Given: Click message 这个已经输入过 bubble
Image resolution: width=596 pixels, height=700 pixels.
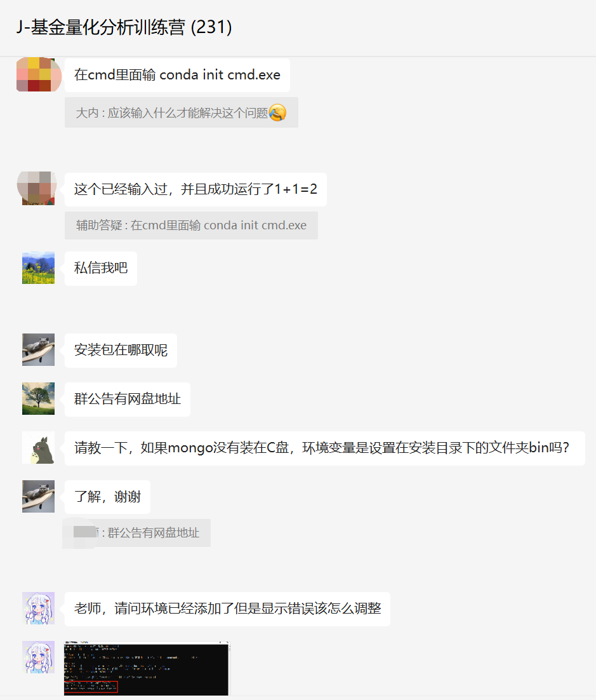Looking at the screenshot, I should pos(195,189).
